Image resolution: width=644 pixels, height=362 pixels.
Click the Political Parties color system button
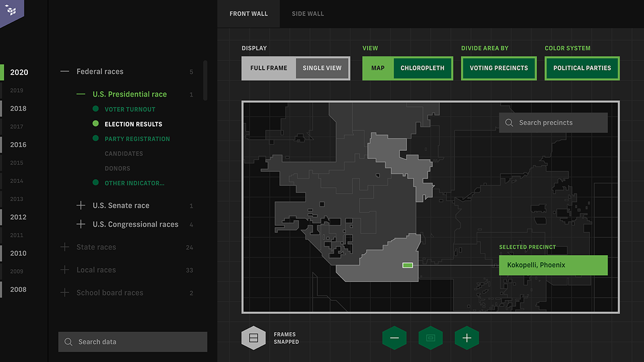pyautogui.click(x=582, y=68)
